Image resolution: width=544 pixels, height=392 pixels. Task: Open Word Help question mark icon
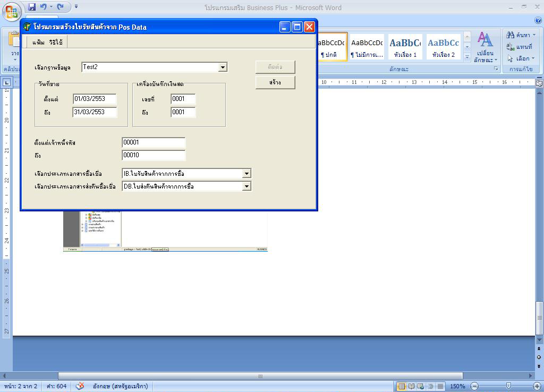538,21
